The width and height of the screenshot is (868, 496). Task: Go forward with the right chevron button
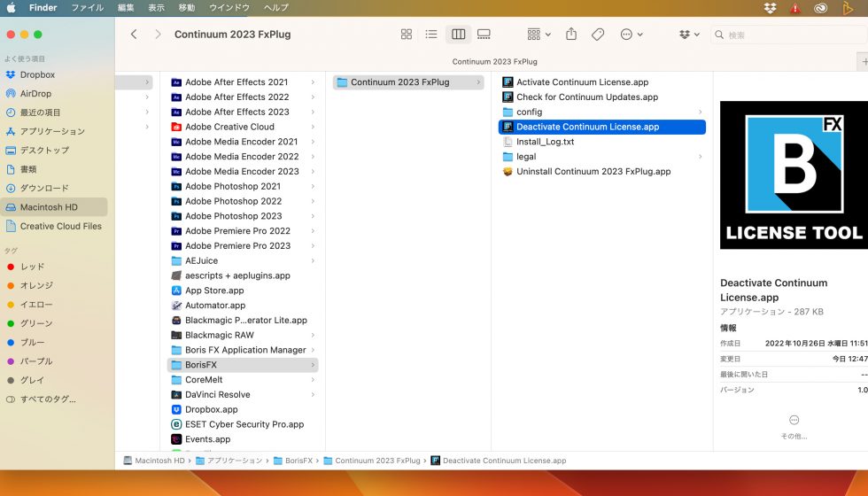pyautogui.click(x=158, y=35)
